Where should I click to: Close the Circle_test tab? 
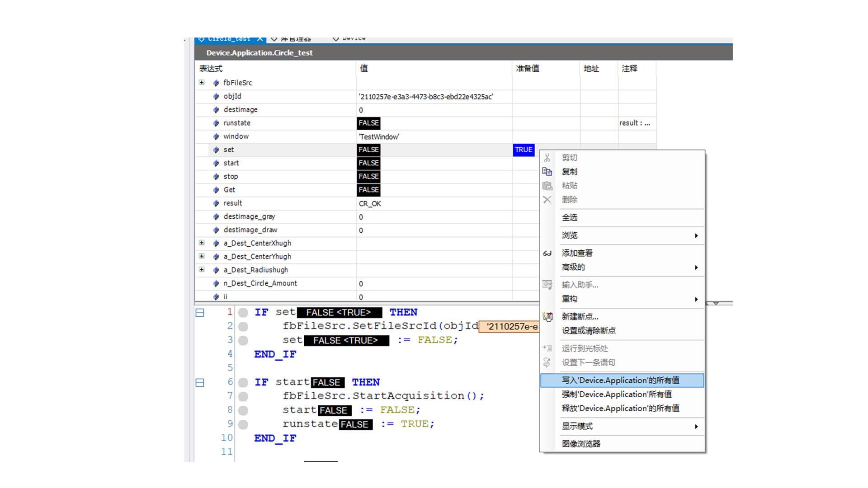click(x=260, y=39)
